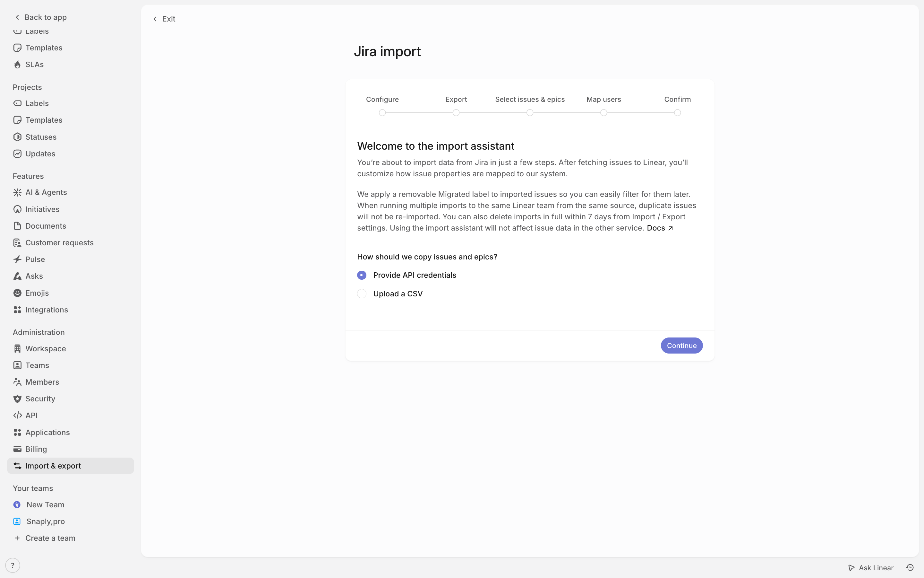Click the Features section header
Screen dimensions: 924x578
click(x=28, y=176)
